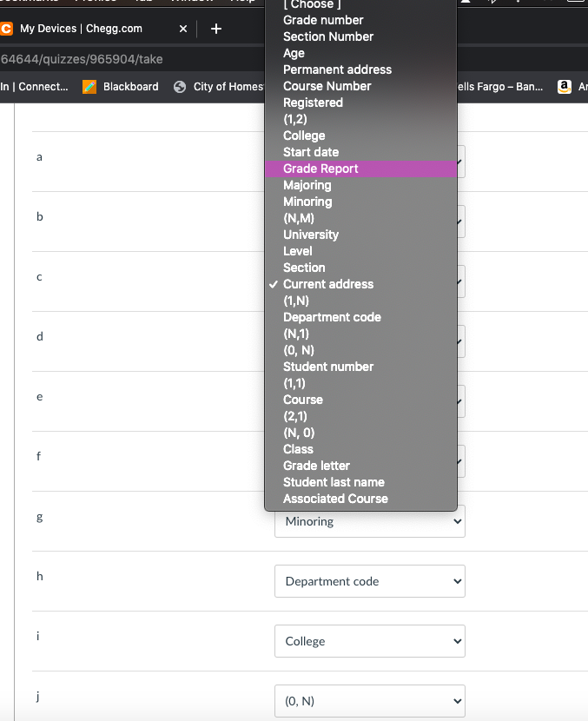The width and height of the screenshot is (588, 721).
Task: Select highlighted 'Grade Report' option
Action: point(361,169)
